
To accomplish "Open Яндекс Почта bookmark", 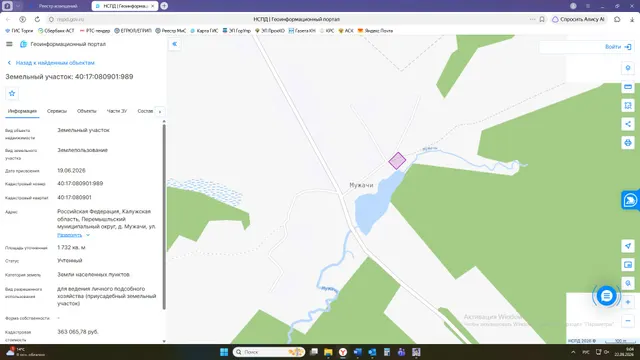I will 376,31.
